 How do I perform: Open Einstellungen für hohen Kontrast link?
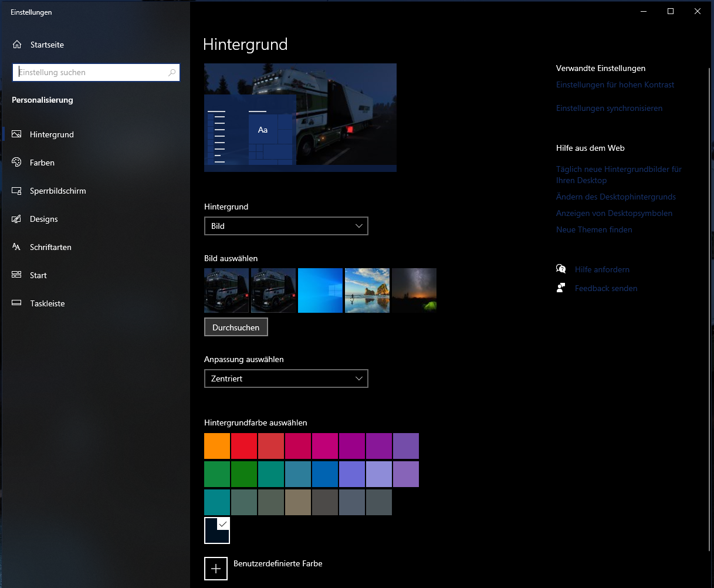click(x=615, y=85)
